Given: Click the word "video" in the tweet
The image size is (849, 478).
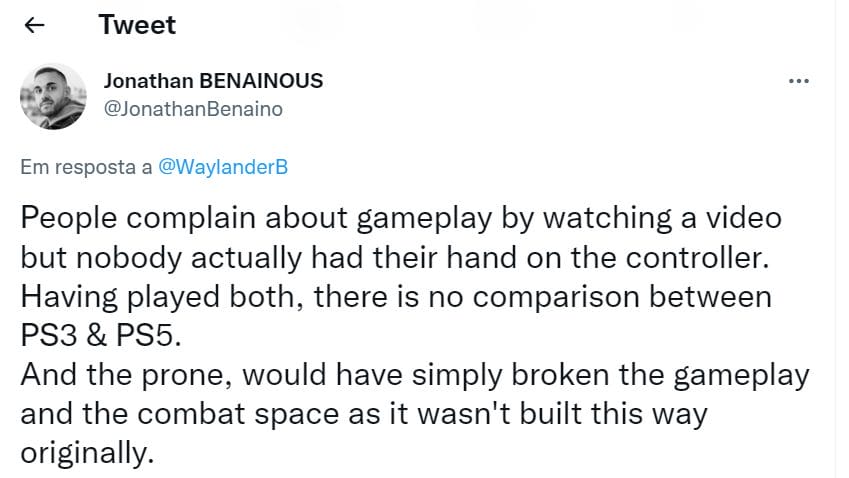Looking at the screenshot, I should coord(741,219).
